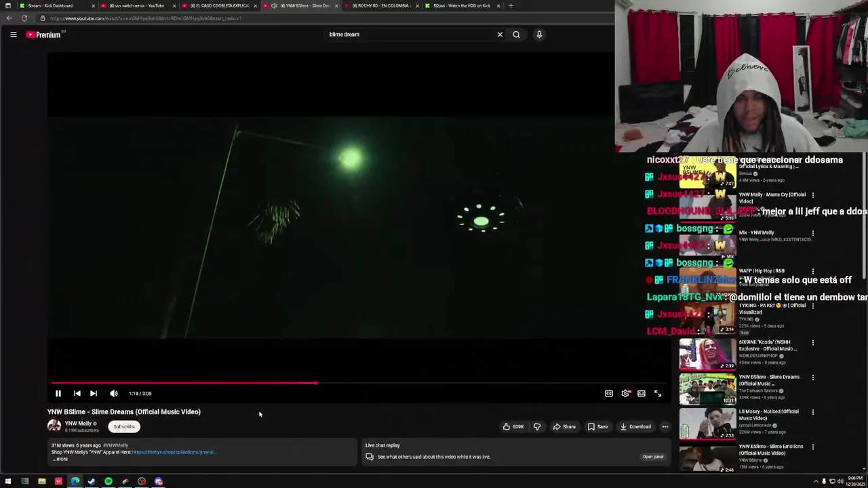Image resolution: width=868 pixels, height=488 pixels.
Task: Open the thehyv.shop apparel link
Action: (x=174, y=452)
